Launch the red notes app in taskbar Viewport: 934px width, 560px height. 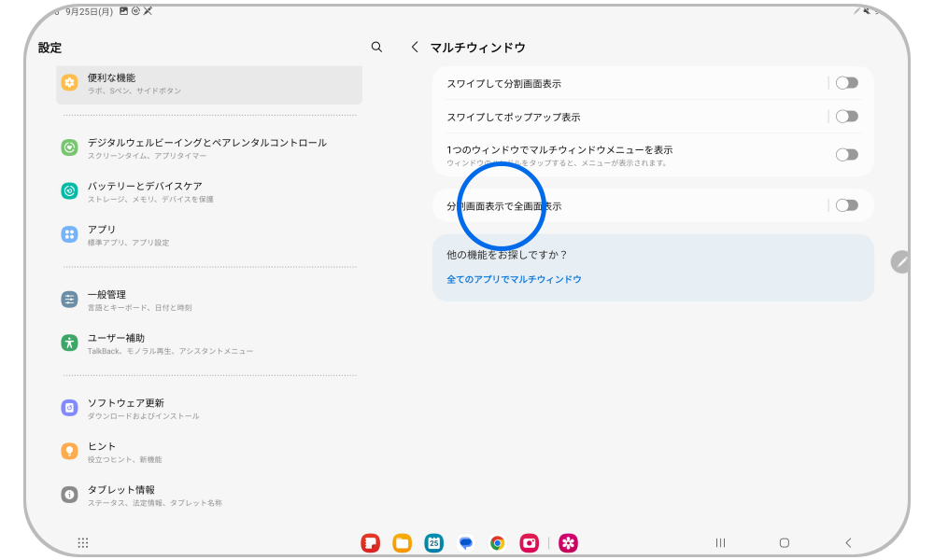371,543
